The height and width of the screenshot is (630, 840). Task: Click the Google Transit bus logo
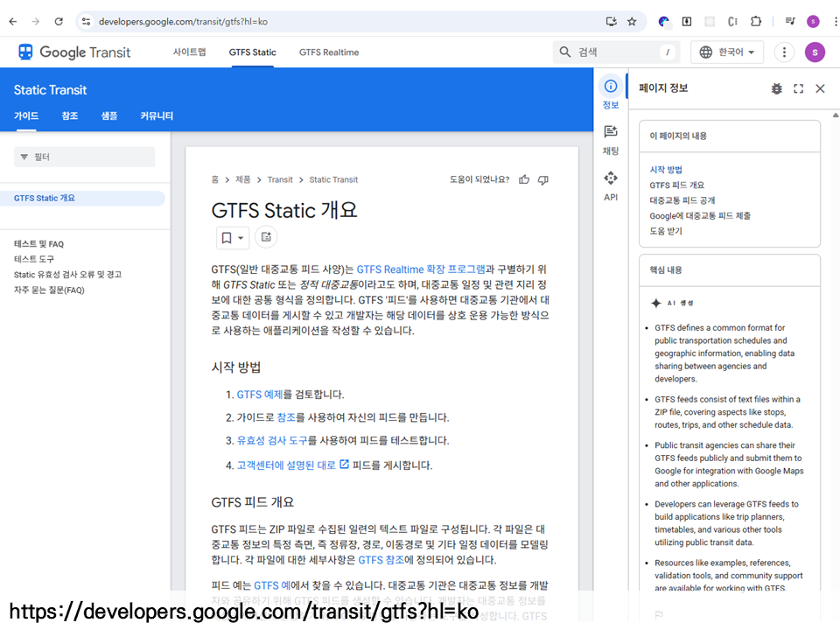[25, 52]
